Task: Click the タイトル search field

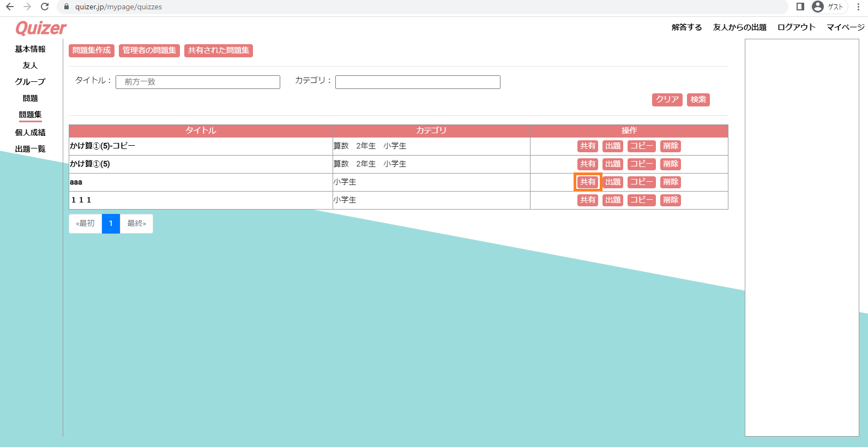Action: click(x=198, y=82)
